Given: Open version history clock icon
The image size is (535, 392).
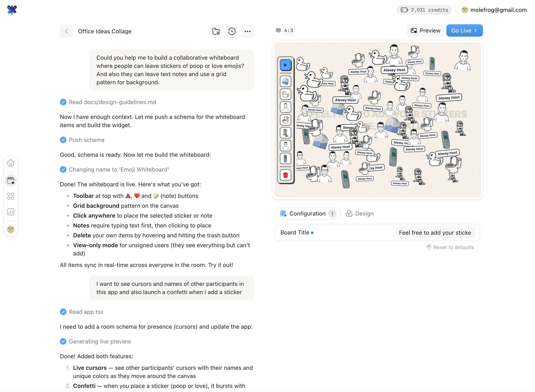Looking at the screenshot, I should (232, 31).
